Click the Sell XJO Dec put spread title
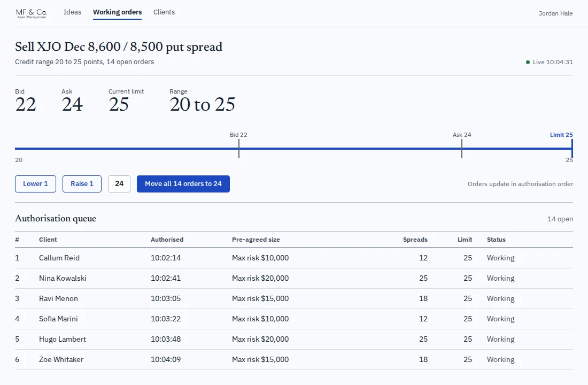The height and width of the screenshot is (385, 588). [x=119, y=47]
